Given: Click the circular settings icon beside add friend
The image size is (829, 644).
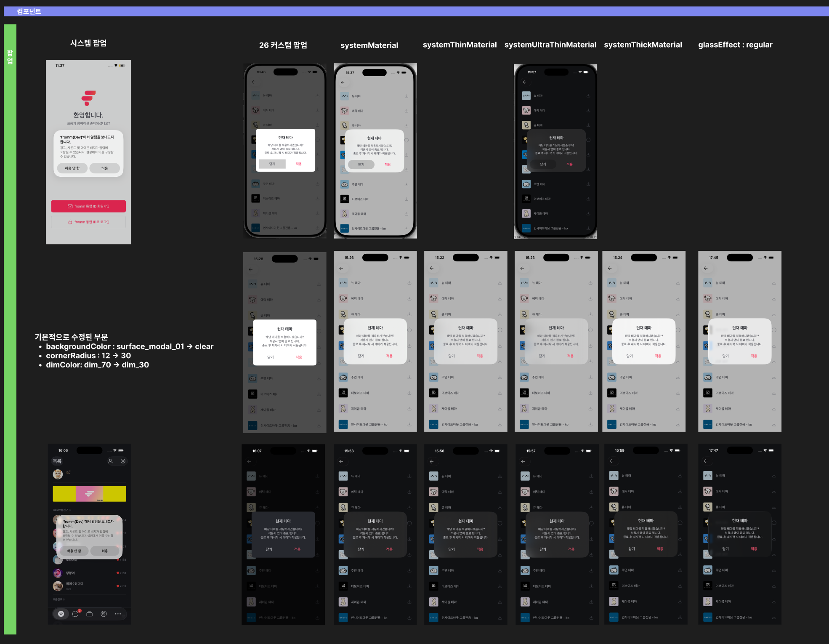Looking at the screenshot, I should click(123, 461).
